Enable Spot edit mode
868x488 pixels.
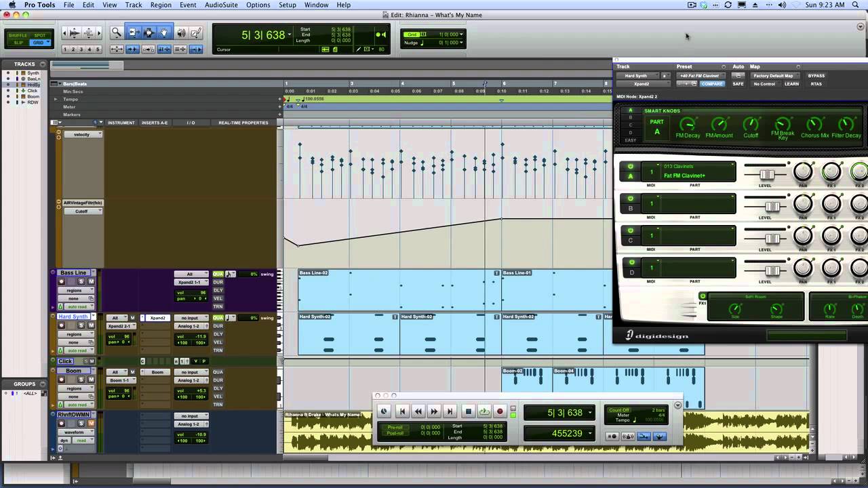[39, 35]
